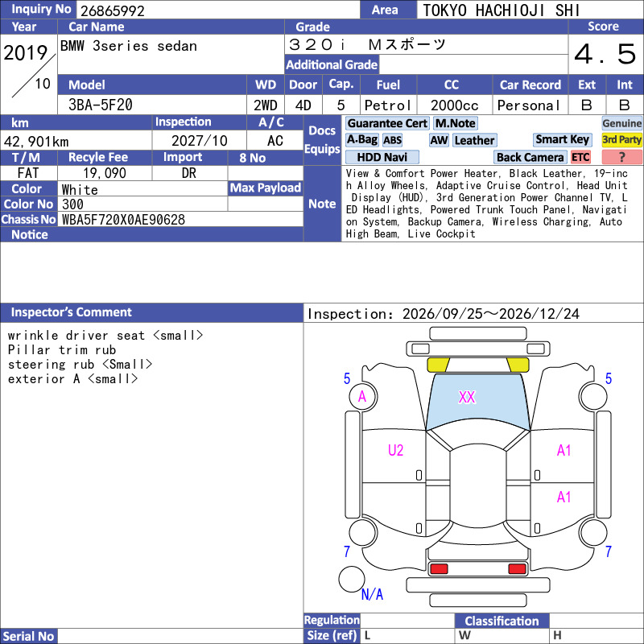Click the Genuine label badge
Viewport: 644px width, 644px height.
[621, 123]
